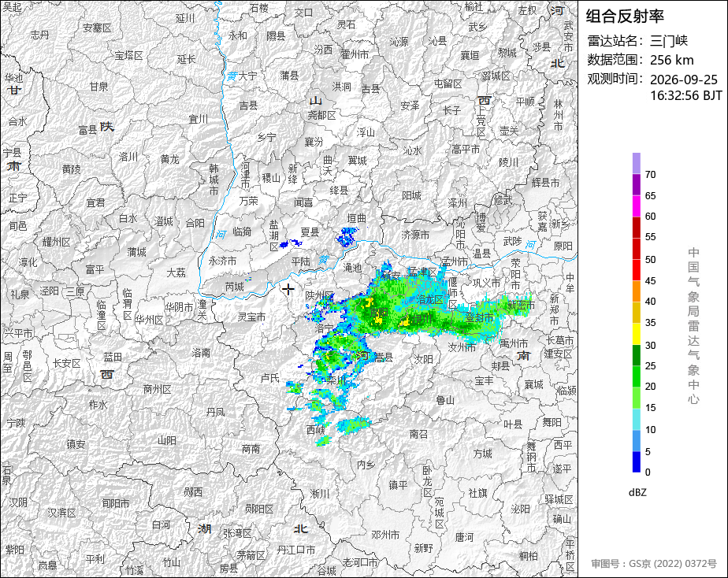Screen dimensions: 728x578
Task: Pick the purple 65–70 dBZ legend swatch
Action: pos(636,184)
